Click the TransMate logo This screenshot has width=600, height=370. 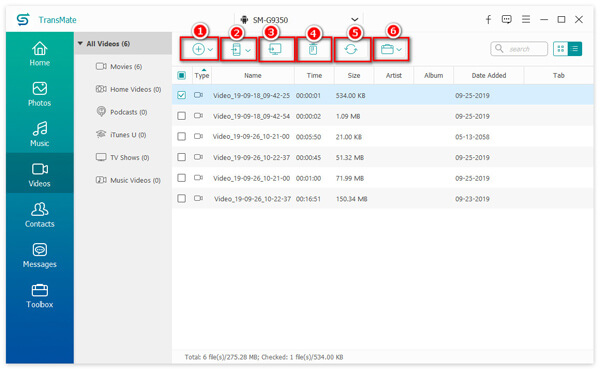pyautogui.click(x=23, y=20)
